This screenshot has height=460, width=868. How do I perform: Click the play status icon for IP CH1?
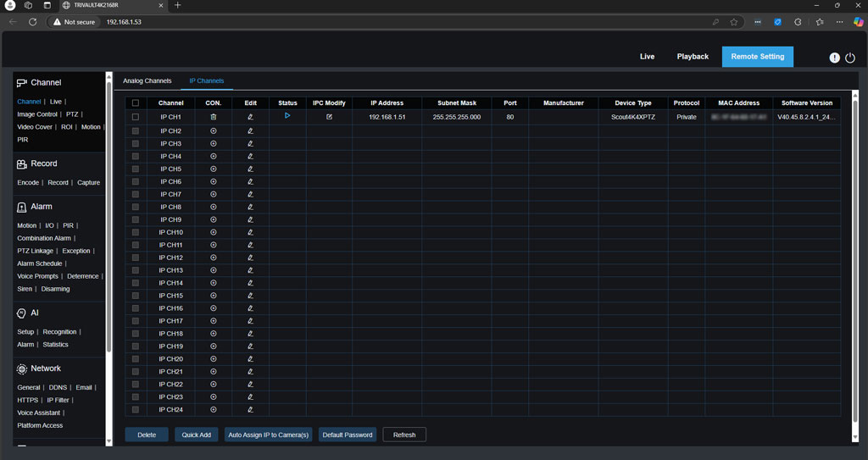287,116
